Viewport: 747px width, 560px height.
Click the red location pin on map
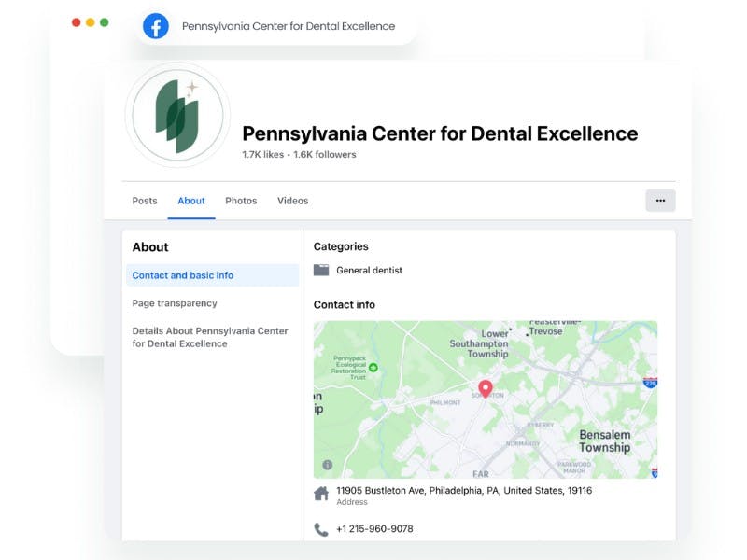[485, 389]
